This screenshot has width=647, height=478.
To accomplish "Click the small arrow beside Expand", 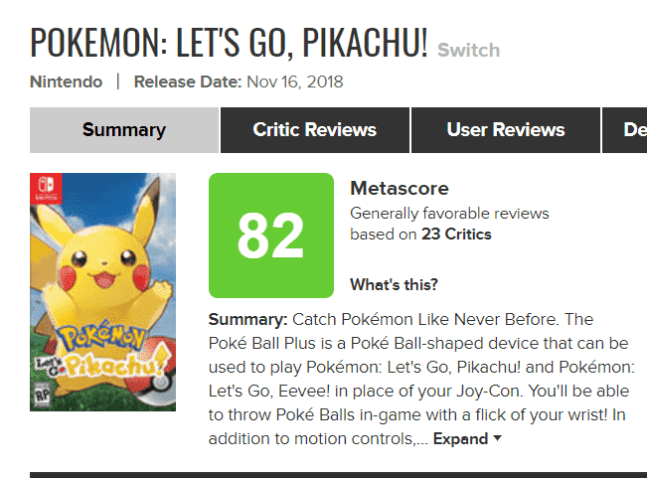I will tap(497, 439).
